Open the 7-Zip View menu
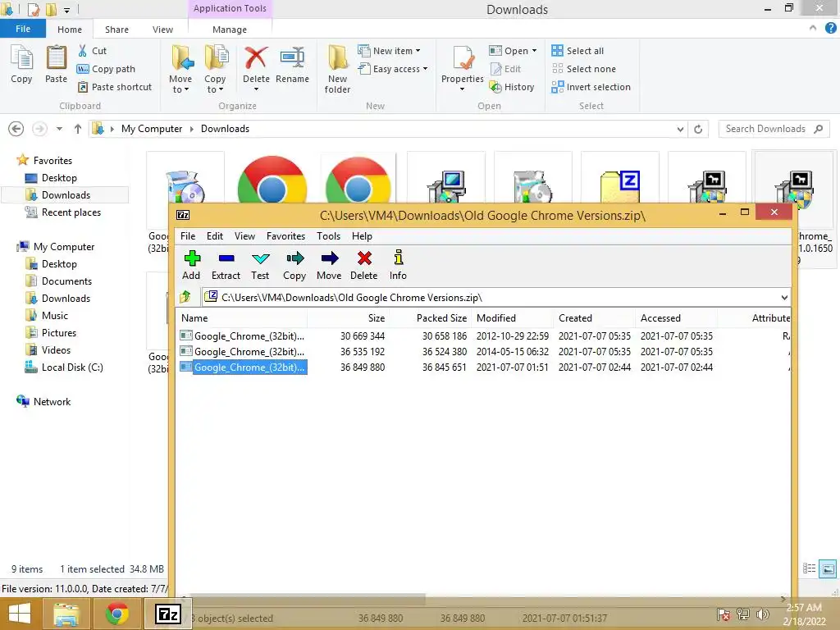Screen dimensions: 840x630 pos(244,236)
